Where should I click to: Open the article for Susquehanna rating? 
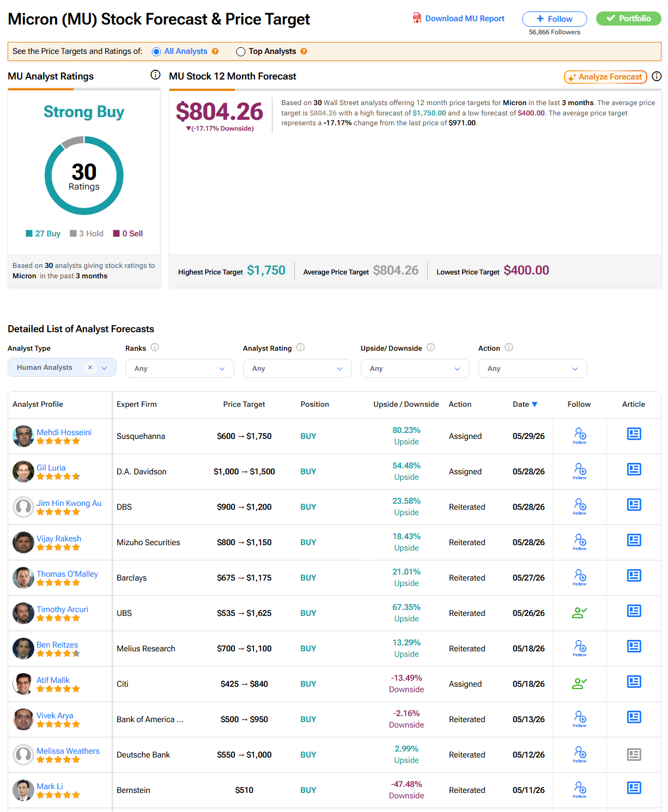[634, 434]
